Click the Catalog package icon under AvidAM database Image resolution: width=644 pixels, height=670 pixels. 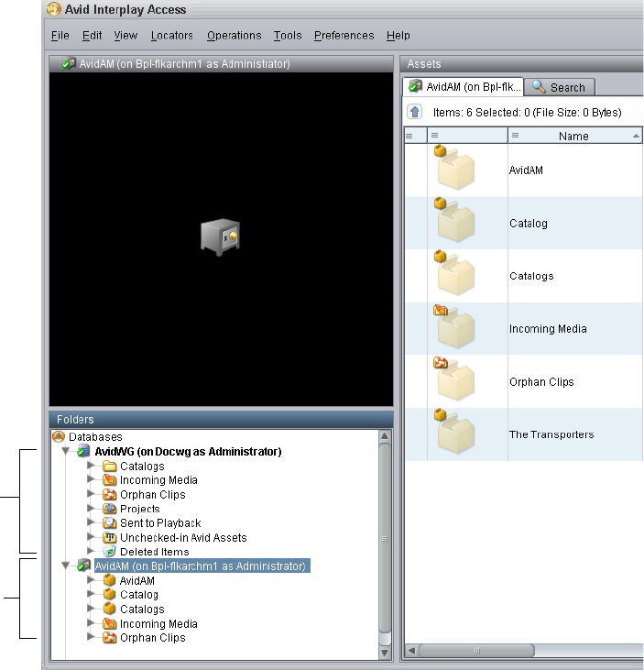click(110, 594)
